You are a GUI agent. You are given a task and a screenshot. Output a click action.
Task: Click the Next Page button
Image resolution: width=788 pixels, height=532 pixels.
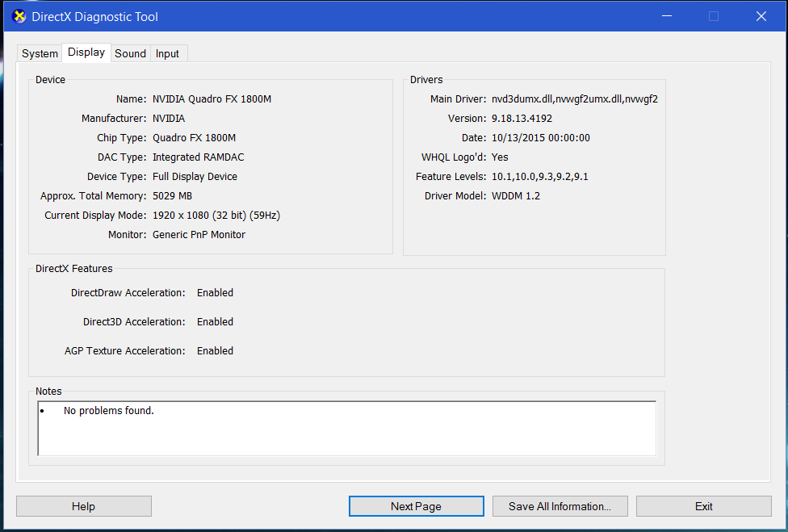coord(416,506)
